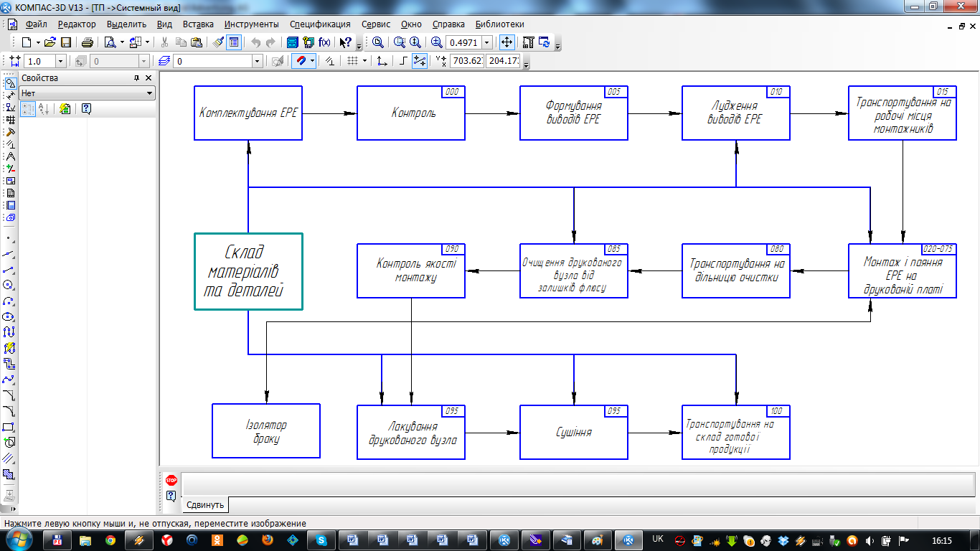Image resolution: width=980 pixels, height=551 pixels.
Task: Copy properties with the paintbrush icon
Action: (x=219, y=42)
